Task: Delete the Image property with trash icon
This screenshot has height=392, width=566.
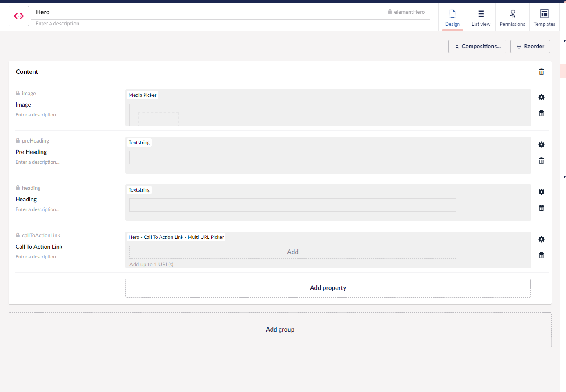Action: 541,114
